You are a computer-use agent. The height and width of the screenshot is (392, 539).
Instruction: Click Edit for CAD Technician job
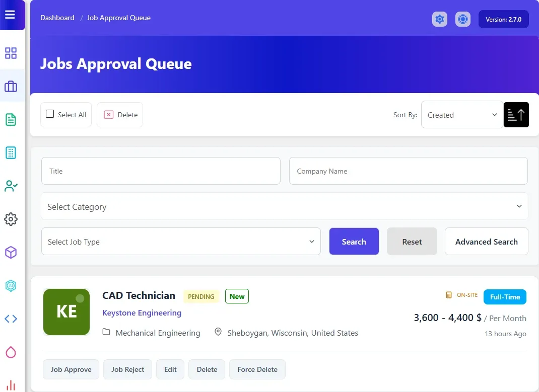coord(170,369)
